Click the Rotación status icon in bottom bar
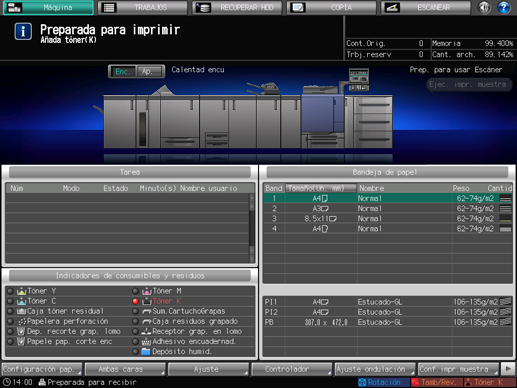The width and height of the screenshot is (517, 388). (362, 382)
